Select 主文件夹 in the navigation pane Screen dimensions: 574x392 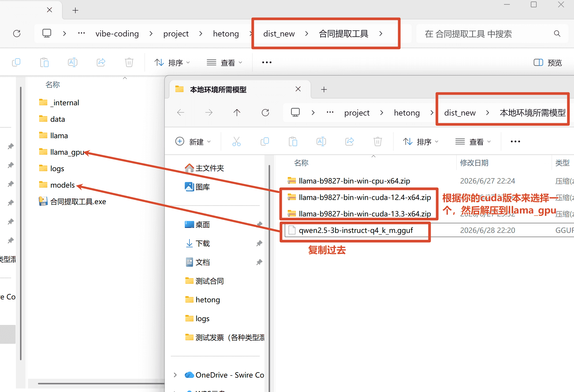[204, 168]
